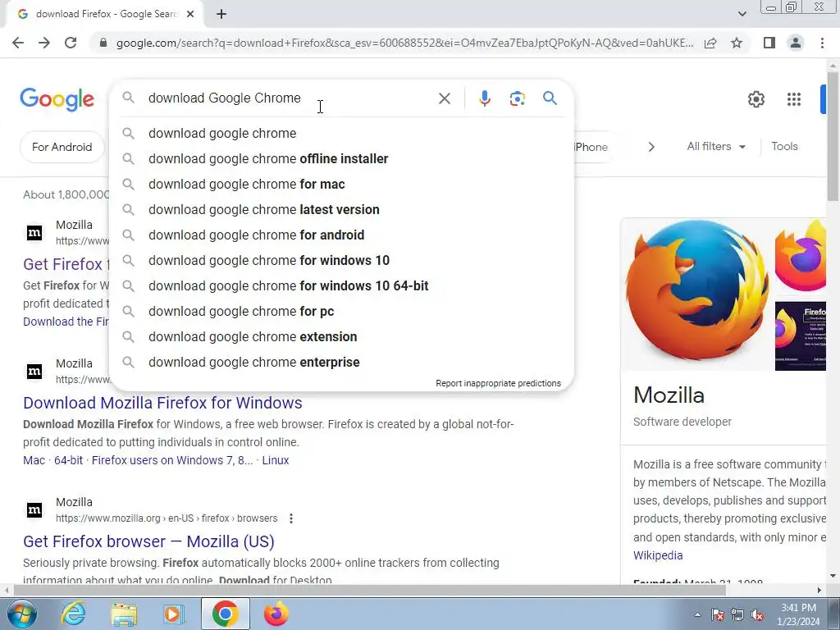Open Windows Media Player from taskbar

pyautogui.click(x=174, y=614)
